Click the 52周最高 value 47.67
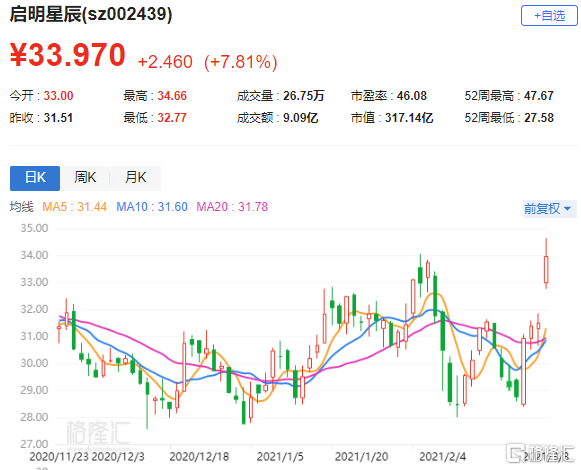 pos(539,96)
